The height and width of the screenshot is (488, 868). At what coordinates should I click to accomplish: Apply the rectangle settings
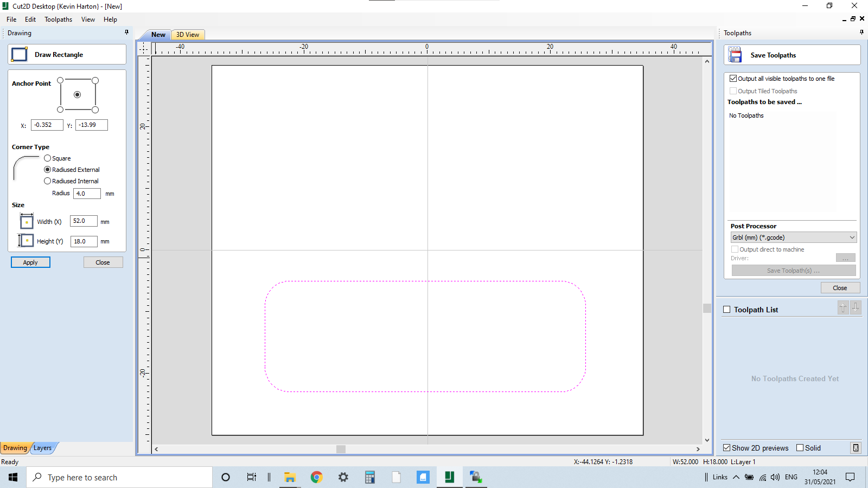(x=30, y=262)
